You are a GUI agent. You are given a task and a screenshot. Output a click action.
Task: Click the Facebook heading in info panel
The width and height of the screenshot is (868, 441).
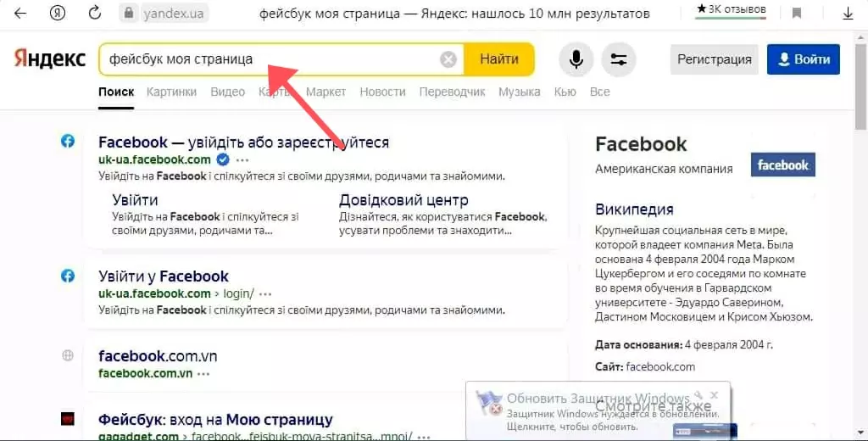click(x=641, y=144)
